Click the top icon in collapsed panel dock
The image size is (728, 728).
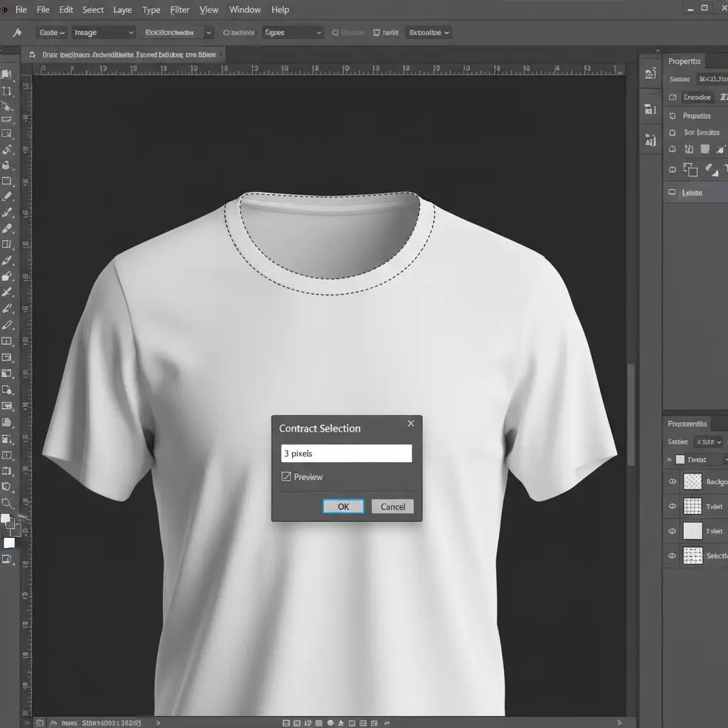pos(650,73)
